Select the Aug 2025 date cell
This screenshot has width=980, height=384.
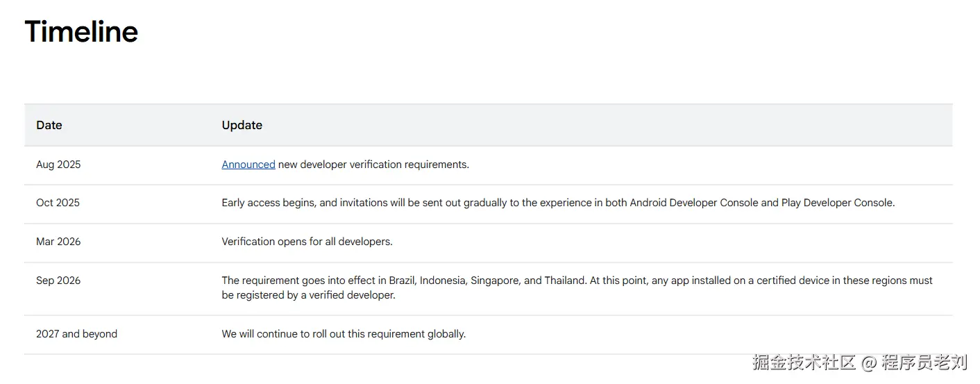pyautogui.click(x=58, y=165)
